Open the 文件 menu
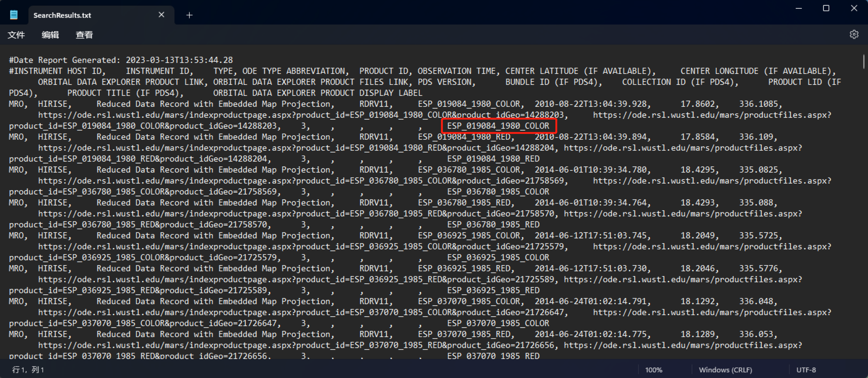 pos(16,35)
